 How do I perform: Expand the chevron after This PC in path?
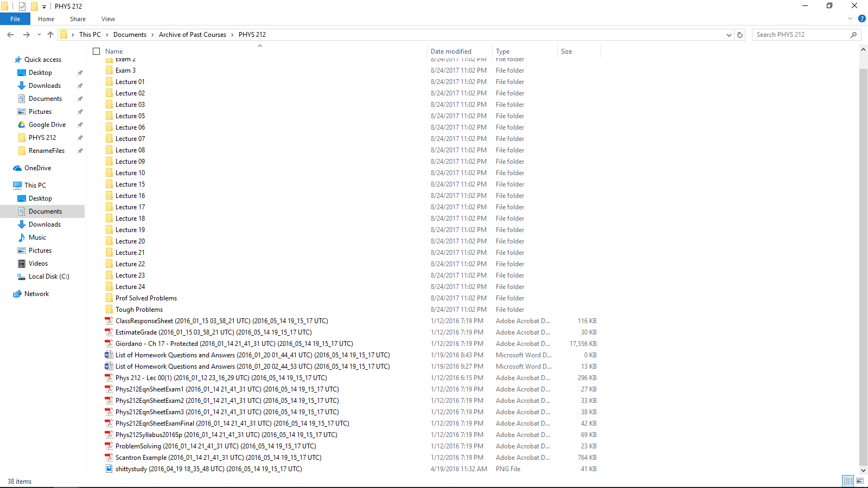click(107, 35)
